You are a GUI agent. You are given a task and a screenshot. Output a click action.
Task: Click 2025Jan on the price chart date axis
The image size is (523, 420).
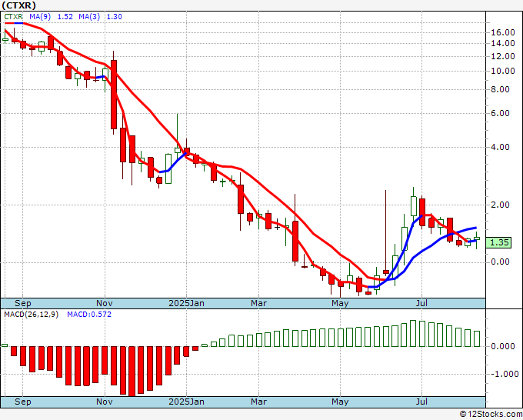(x=186, y=303)
